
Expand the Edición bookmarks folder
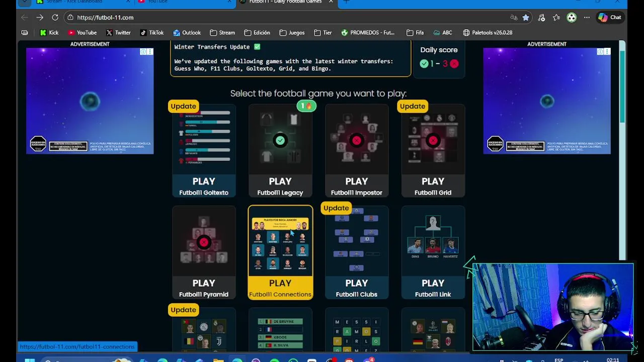point(257,33)
